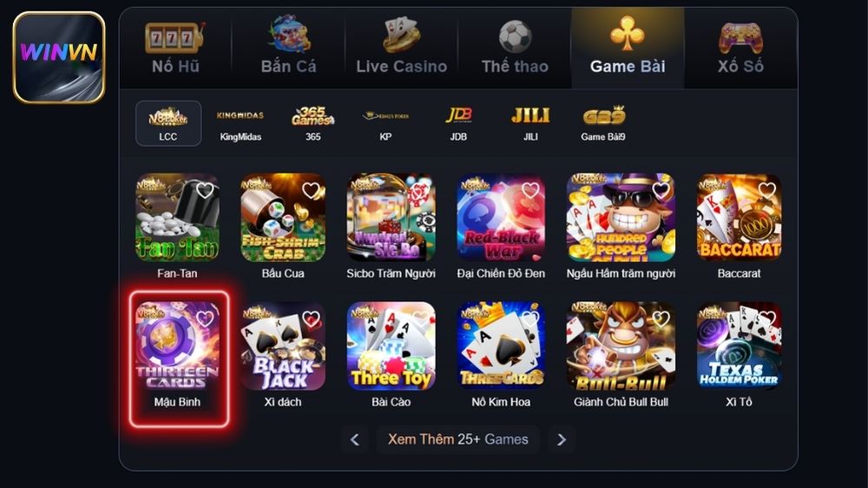Screen dimensions: 868x488
Task: Go to previous games page arrow
Action: pyautogui.click(x=355, y=439)
